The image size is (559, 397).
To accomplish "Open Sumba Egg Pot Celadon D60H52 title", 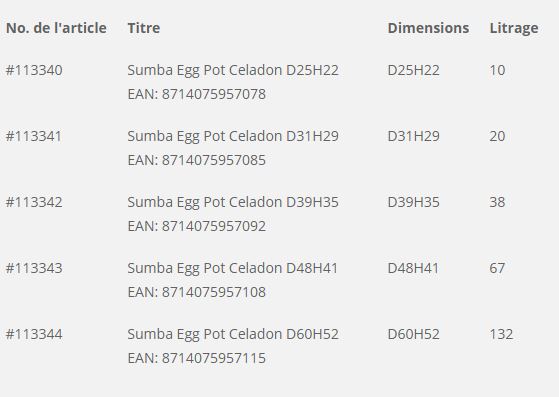I will pyautogui.click(x=233, y=335).
